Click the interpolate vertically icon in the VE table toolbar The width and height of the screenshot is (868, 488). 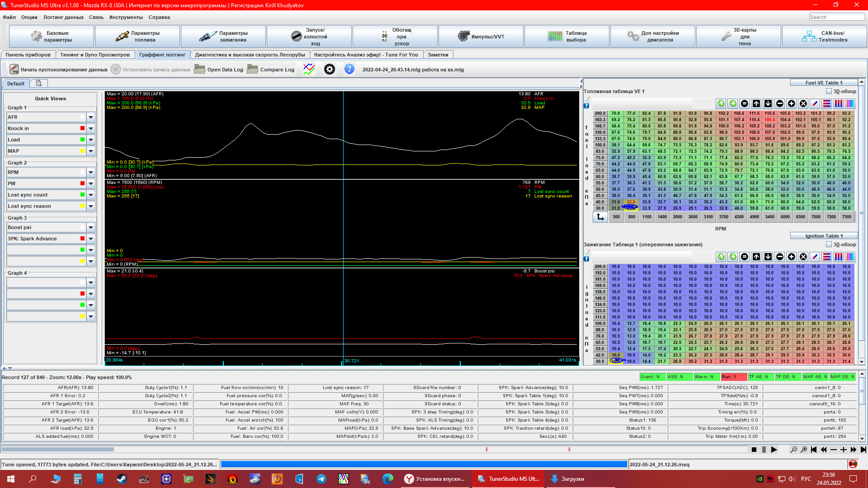tap(838, 103)
